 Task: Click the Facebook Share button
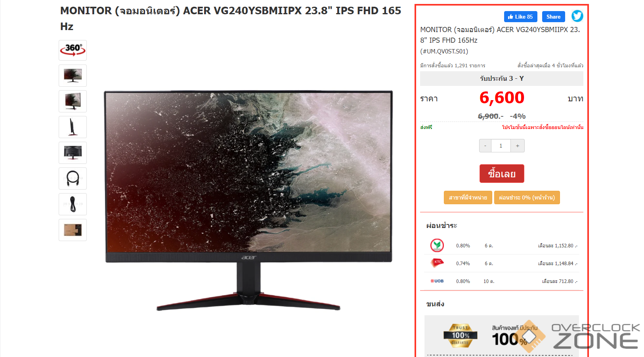(553, 17)
